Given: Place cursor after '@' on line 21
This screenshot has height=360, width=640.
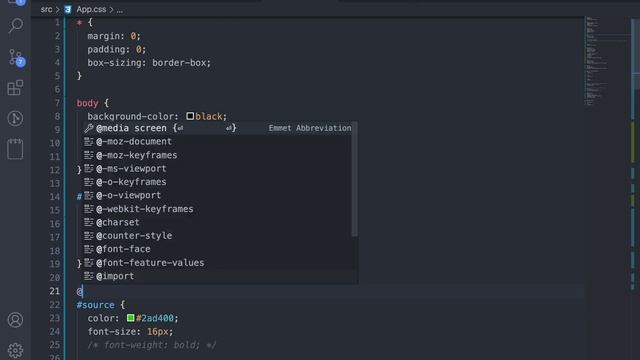Looking at the screenshot, I should click(x=83, y=291).
